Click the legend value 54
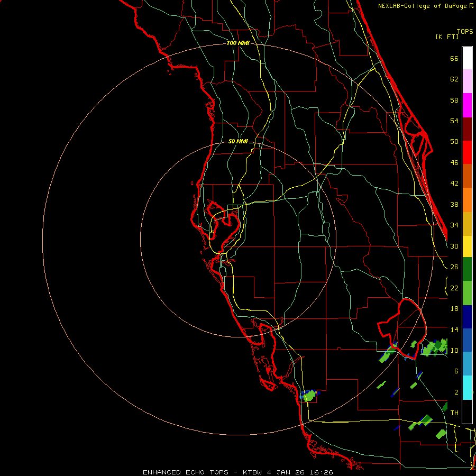This screenshot has width=476, height=476. pyautogui.click(x=454, y=121)
